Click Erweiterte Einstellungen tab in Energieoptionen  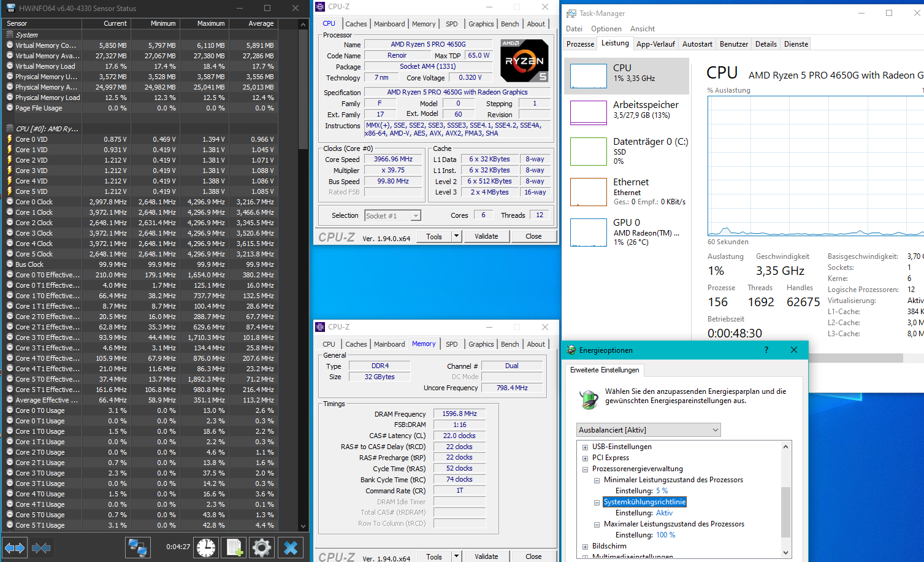[x=605, y=370]
